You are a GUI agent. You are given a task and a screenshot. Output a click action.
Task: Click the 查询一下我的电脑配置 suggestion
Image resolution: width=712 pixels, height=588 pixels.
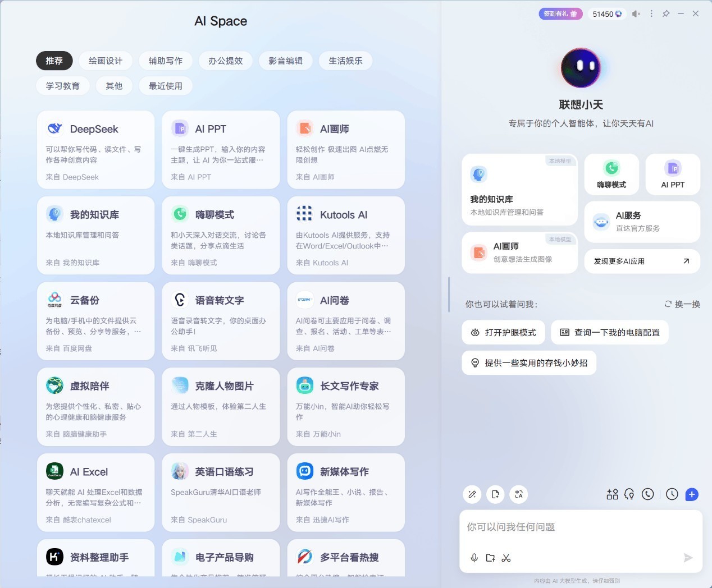tap(610, 332)
